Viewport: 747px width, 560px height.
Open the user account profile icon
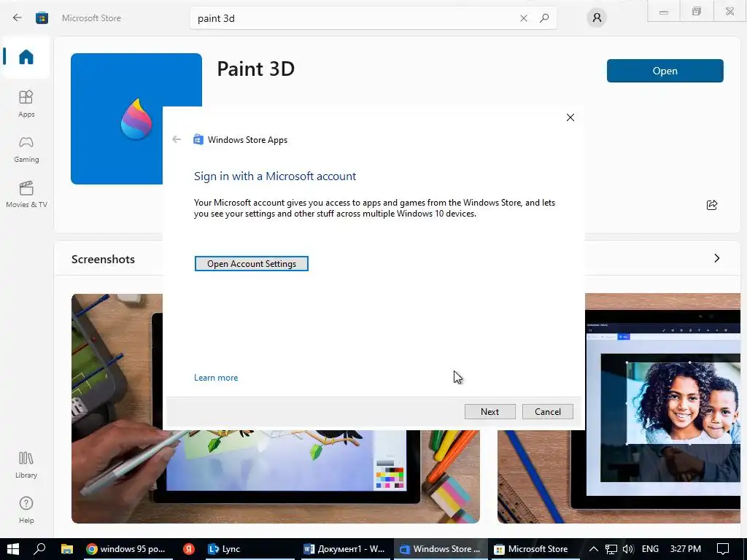click(597, 18)
